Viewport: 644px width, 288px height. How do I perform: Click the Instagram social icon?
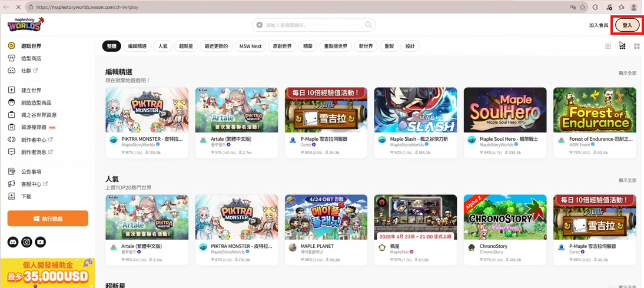pyautogui.click(x=26, y=242)
